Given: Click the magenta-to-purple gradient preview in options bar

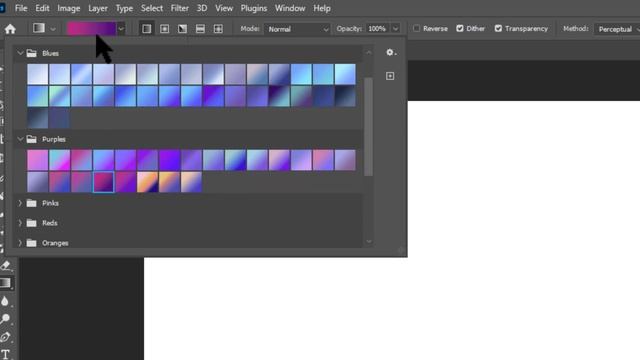Looking at the screenshot, I should coord(92,29).
